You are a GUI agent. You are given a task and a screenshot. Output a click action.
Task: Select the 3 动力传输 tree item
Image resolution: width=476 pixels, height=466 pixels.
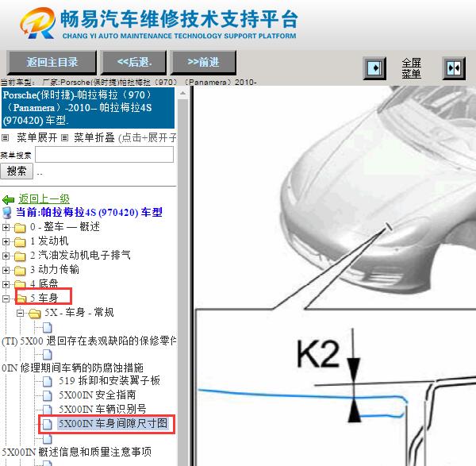click(x=55, y=269)
